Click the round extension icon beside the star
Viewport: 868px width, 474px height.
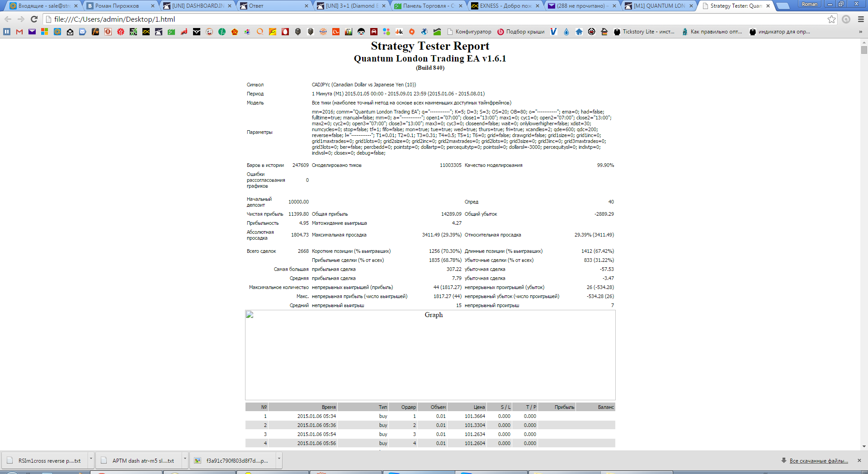pos(846,19)
